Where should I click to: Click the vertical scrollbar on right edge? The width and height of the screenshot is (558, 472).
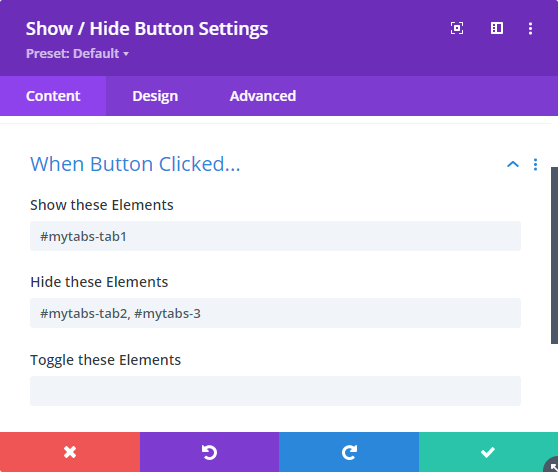[x=554, y=255]
